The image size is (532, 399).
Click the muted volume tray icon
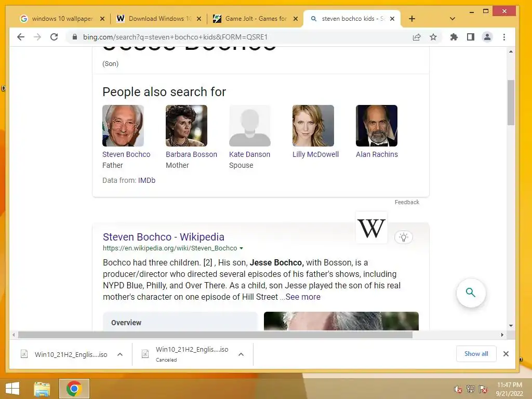[458, 389]
